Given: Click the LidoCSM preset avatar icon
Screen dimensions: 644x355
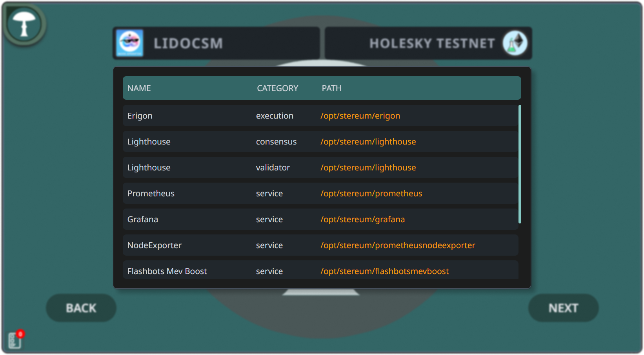Looking at the screenshot, I should coord(130,43).
